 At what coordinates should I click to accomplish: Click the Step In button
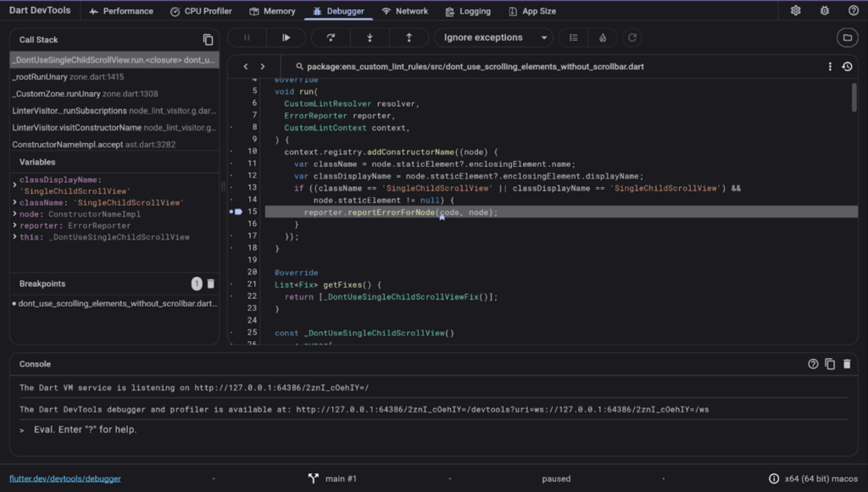click(370, 37)
